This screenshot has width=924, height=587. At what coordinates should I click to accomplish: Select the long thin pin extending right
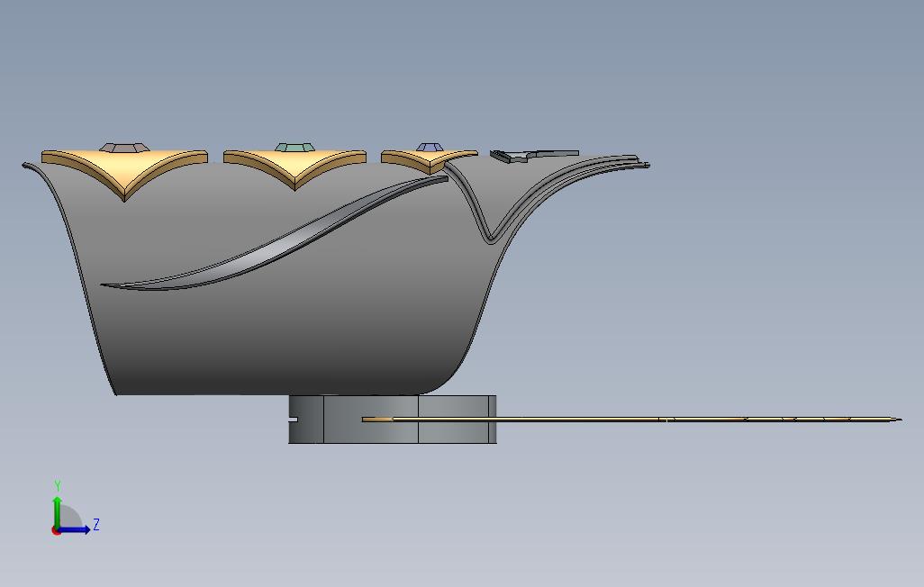point(631,419)
